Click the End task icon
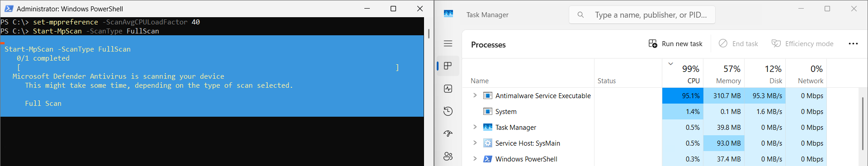Screen dimensions: 868x166 (723, 43)
